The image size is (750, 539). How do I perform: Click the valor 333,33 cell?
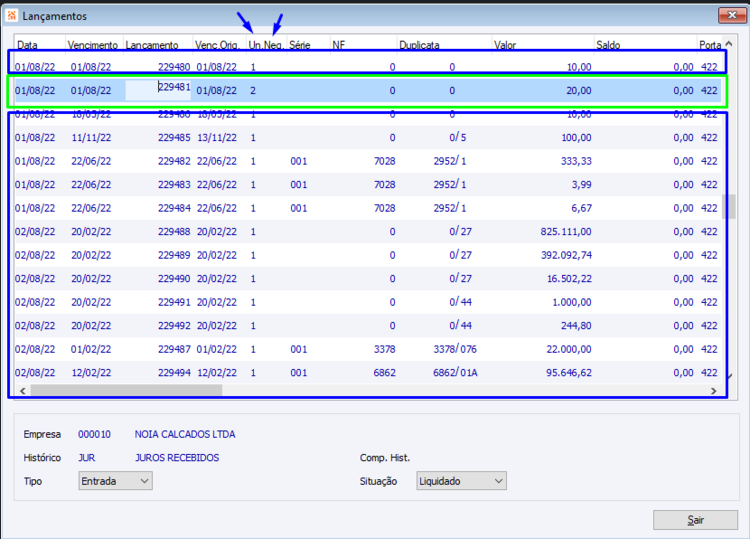pyautogui.click(x=576, y=161)
